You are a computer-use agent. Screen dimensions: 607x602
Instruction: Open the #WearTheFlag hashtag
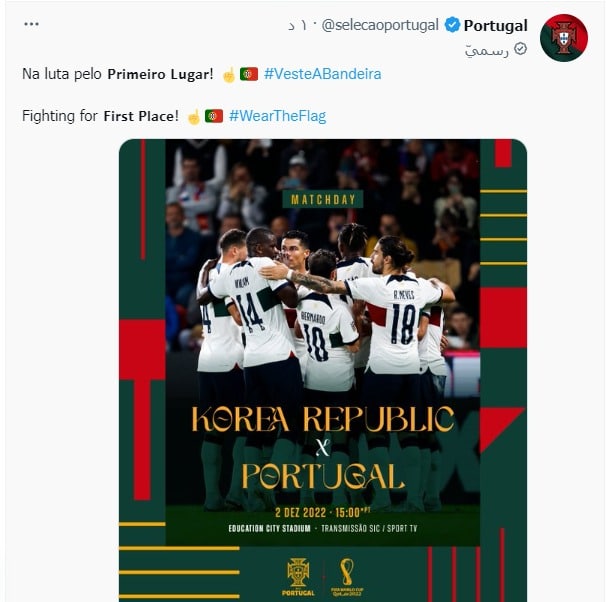coord(278,116)
